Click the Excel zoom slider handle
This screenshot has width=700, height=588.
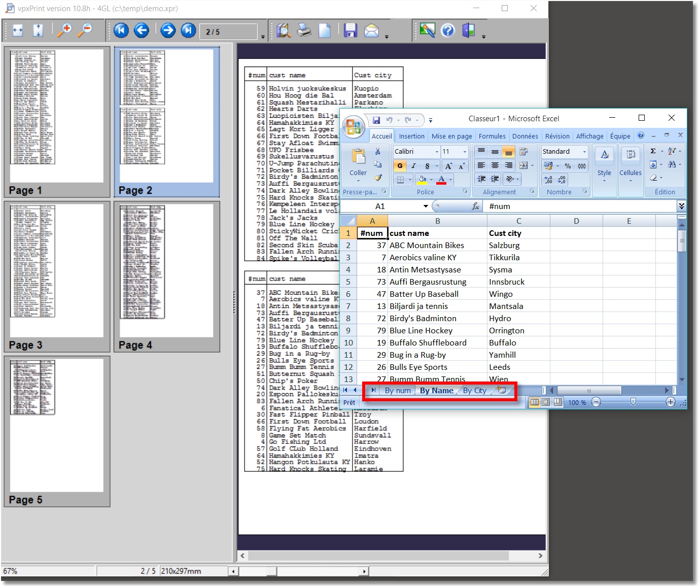pos(633,402)
